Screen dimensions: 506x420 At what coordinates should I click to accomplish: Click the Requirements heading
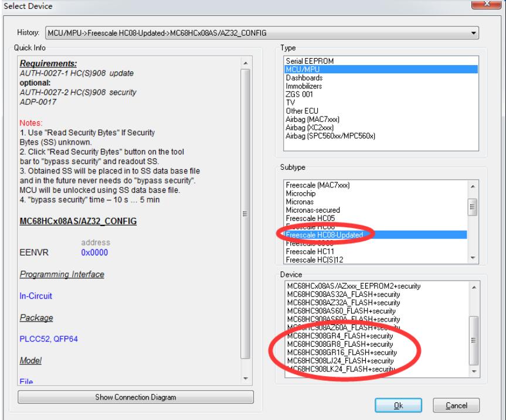click(x=49, y=63)
